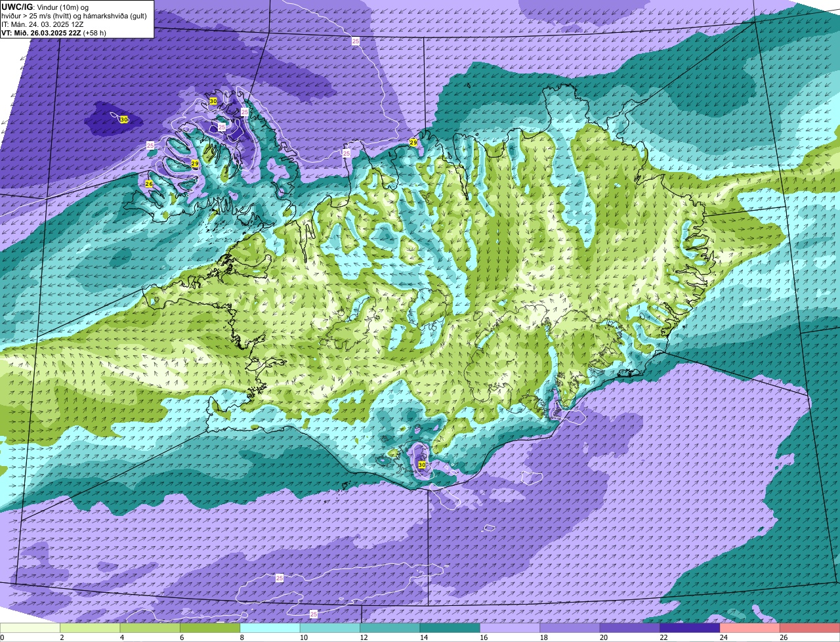This screenshot has width=840, height=642.
Task: Select the dark indigo legend segment between 22 and 24
Action: click(690, 628)
